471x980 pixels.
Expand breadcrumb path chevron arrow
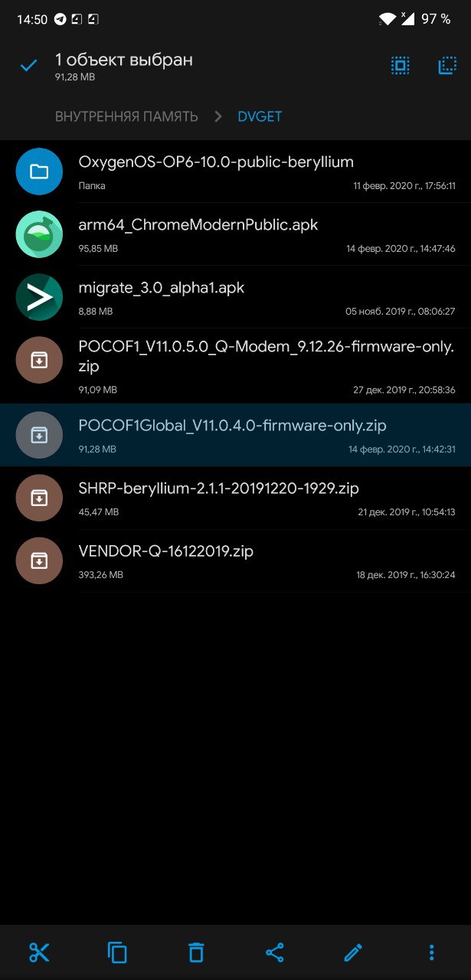point(218,116)
